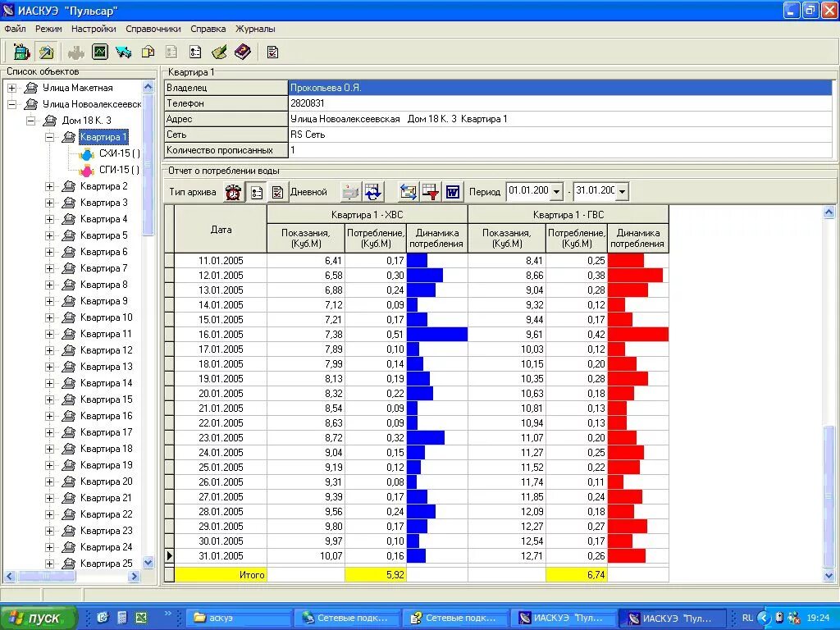Open the Журналы menu
Viewport: 840px width, 630px height.
tap(256, 29)
